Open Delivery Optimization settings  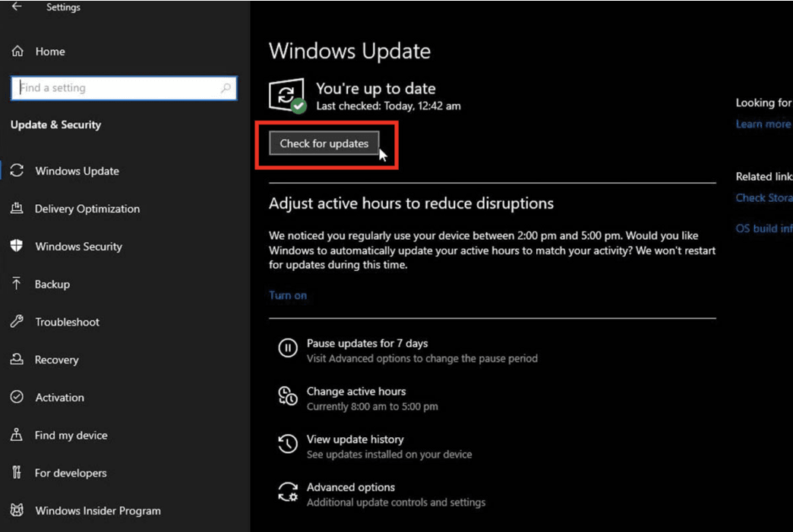(87, 209)
